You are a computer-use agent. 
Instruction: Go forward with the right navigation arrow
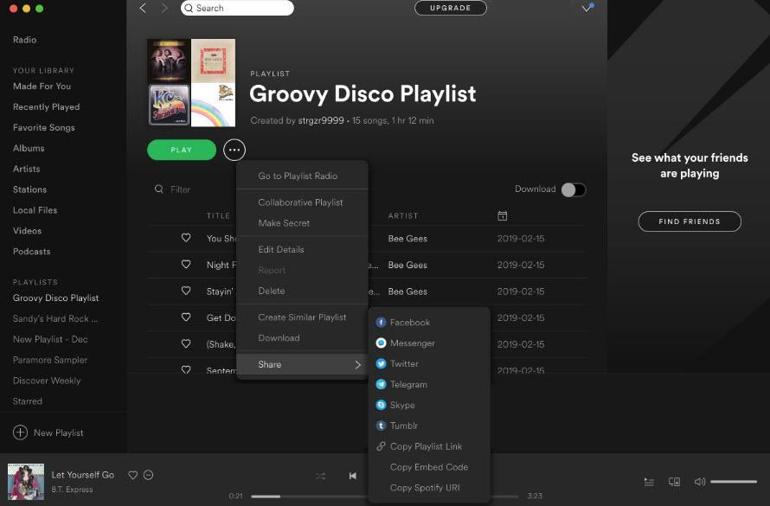[164, 8]
